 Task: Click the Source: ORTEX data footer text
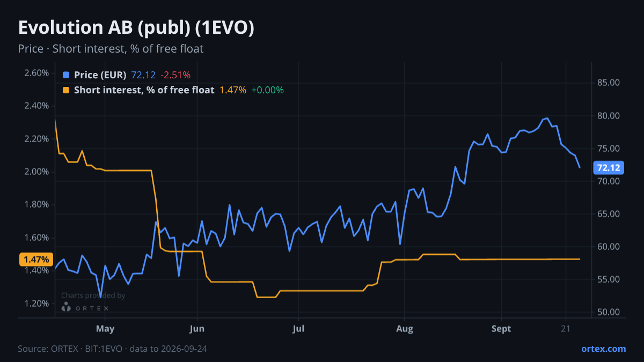click(112, 349)
